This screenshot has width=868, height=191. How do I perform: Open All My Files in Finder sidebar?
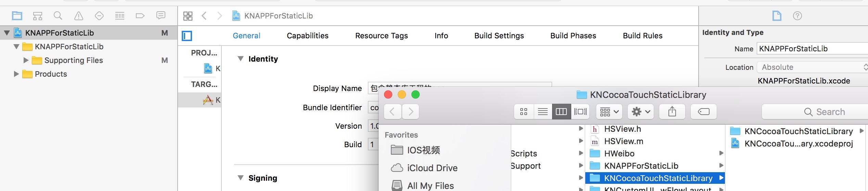[430, 186]
